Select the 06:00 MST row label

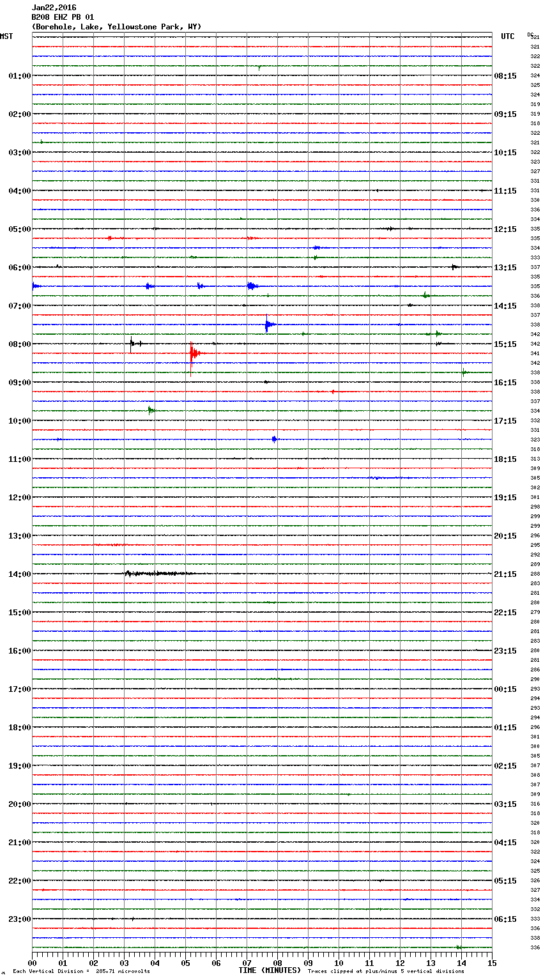[x=20, y=268]
